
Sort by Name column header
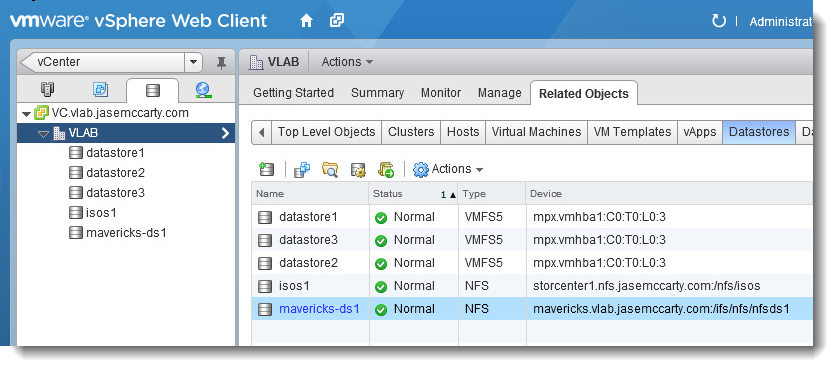click(311, 194)
